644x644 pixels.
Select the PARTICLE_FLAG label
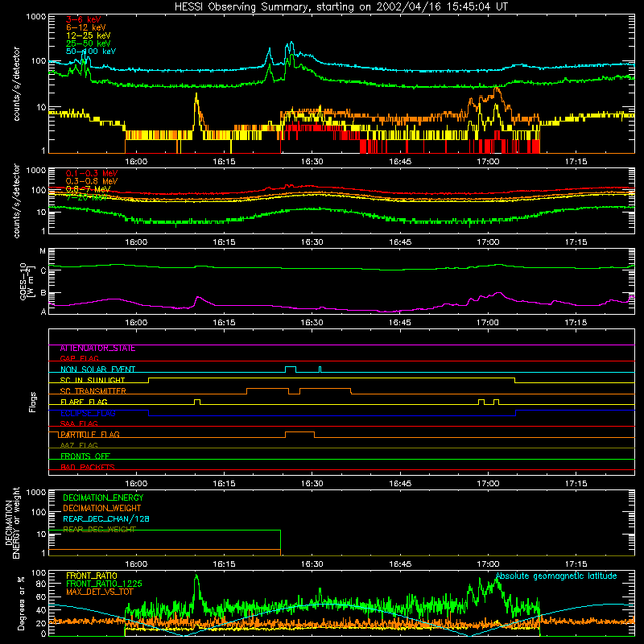coord(89,435)
